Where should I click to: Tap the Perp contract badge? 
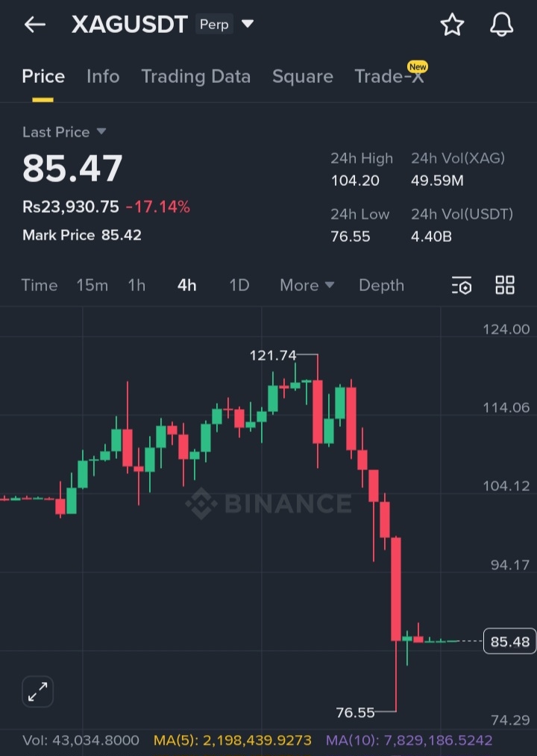click(x=214, y=25)
